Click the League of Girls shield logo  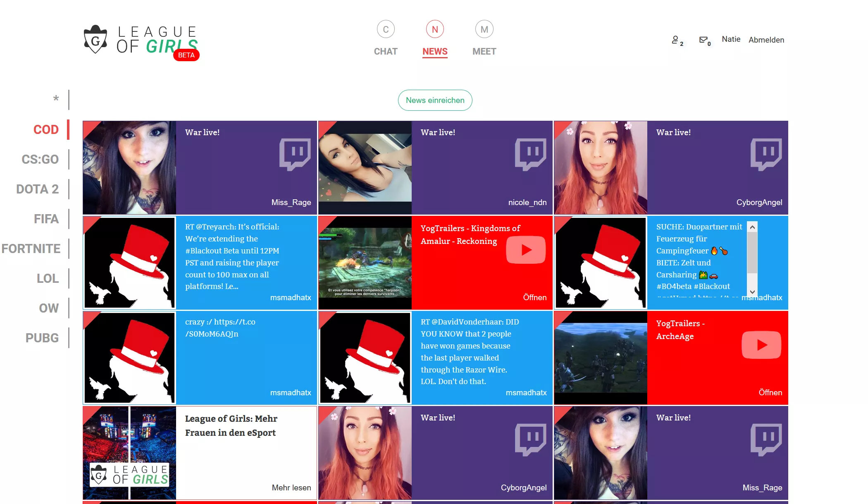[x=95, y=40]
